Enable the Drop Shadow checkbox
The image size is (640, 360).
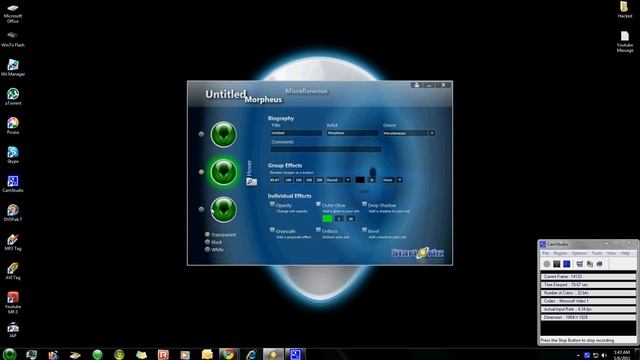point(364,204)
